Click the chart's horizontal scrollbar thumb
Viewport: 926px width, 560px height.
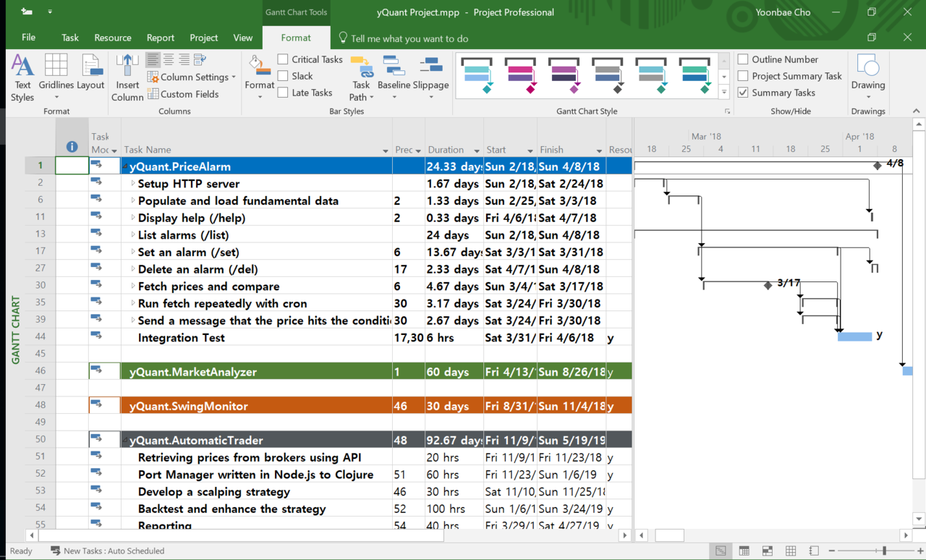pos(670,536)
